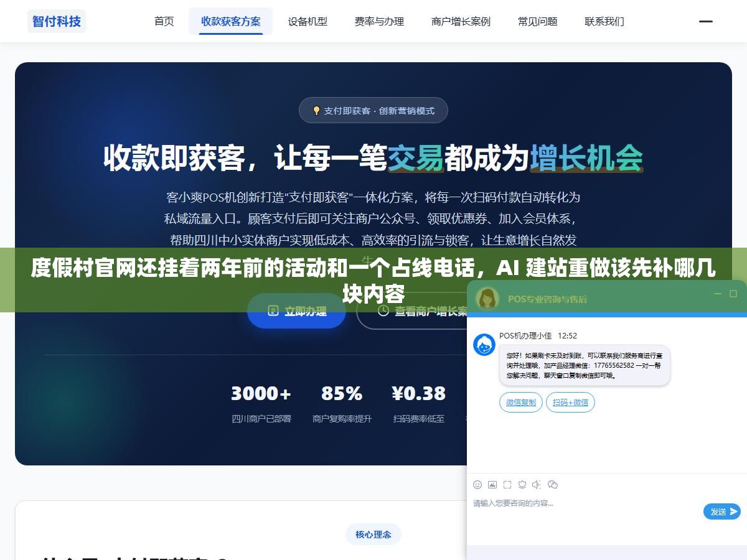This screenshot has height=560, width=747.
Task: Click the 3000+ statistic
Action: point(261,393)
